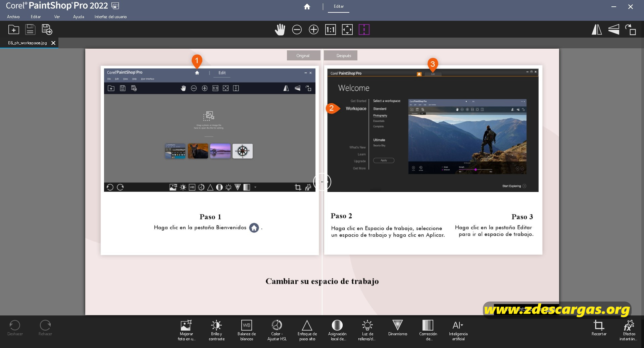The height and width of the screenshot is (348, 644).
Task: Click the screenshot mode icon beside title
Action: [x=115, y=6]
